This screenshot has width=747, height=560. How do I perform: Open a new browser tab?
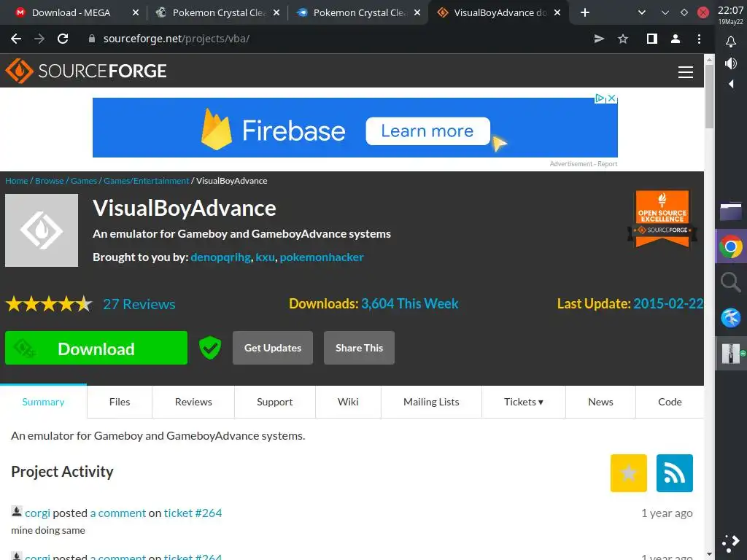pos(585,13)
